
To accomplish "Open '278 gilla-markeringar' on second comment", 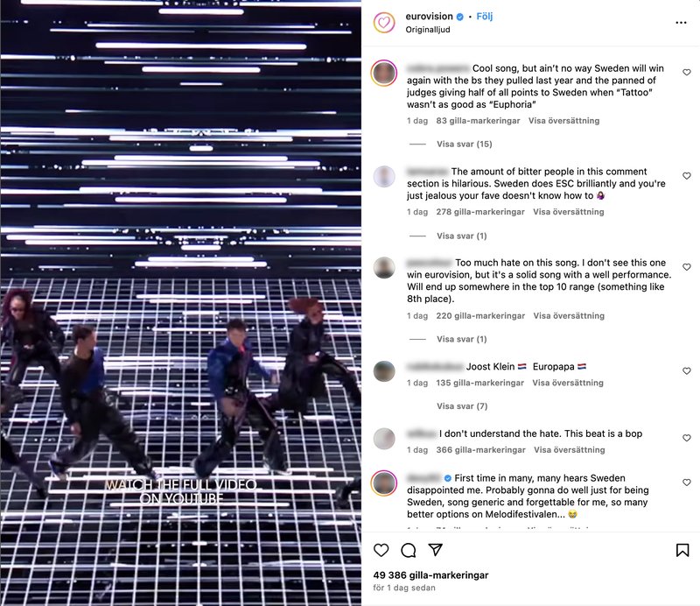I will pos(480,212).
